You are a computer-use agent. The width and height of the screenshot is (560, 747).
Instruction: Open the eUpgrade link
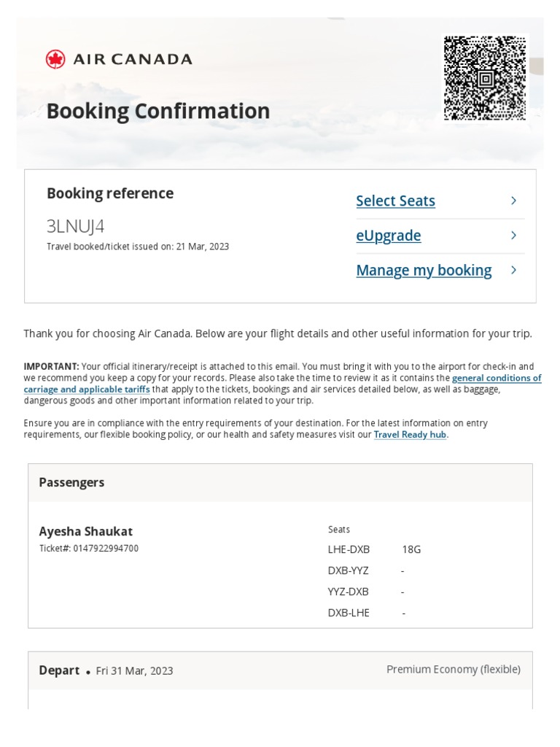point(388,236)
